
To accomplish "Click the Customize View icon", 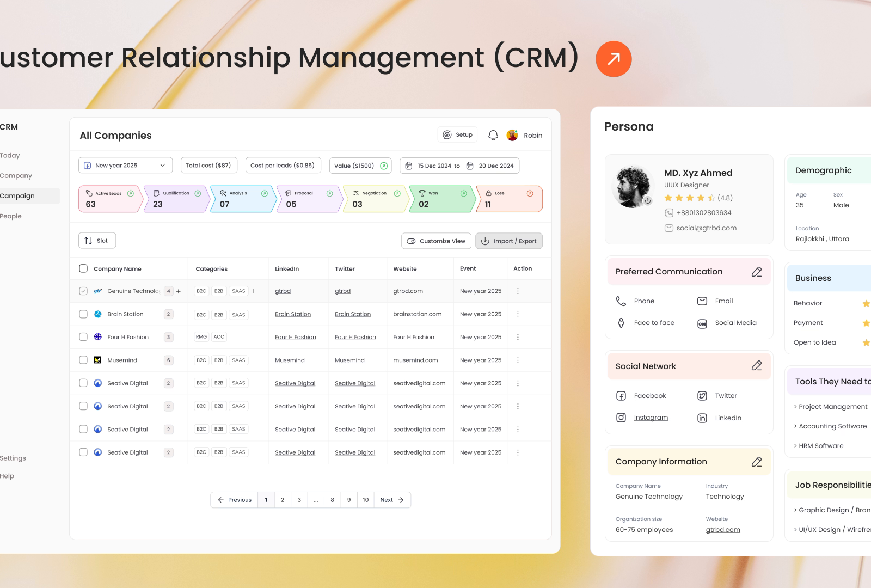I will point(412,241).
